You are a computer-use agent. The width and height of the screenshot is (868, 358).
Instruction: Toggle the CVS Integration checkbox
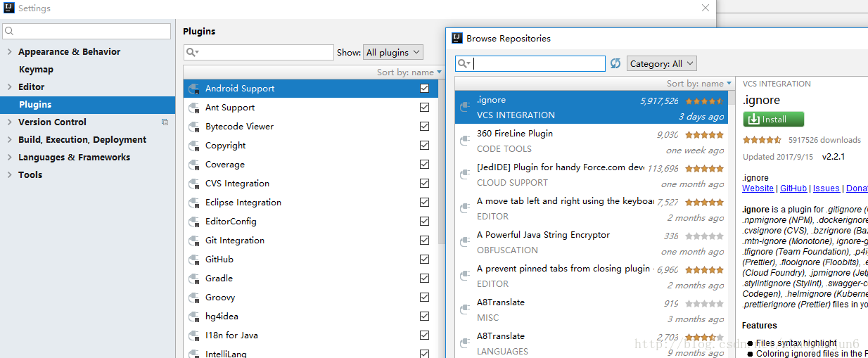pyautogui.click(x=424, y=184)
